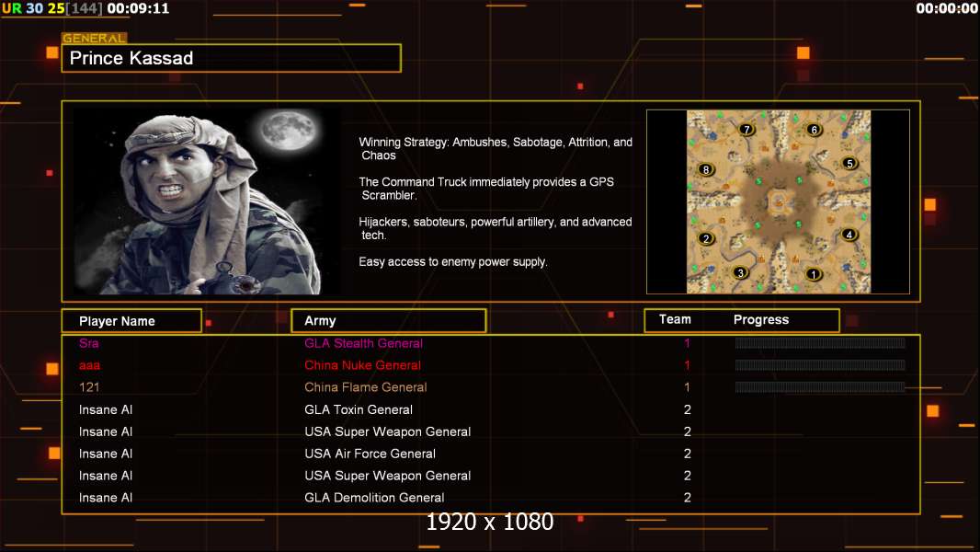
Task: Click the Progress column header label
Action: point(761,319)
